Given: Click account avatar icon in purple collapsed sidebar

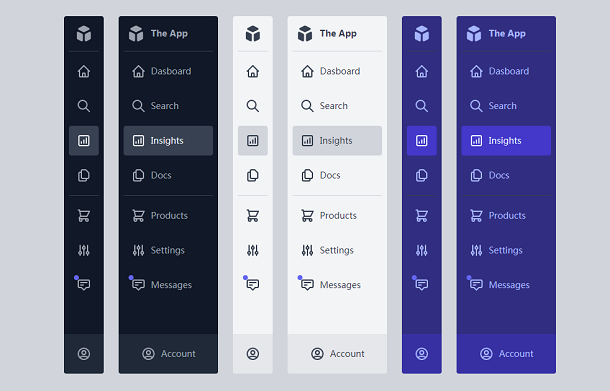Looking at the screenshot, I should click(422, 354).
